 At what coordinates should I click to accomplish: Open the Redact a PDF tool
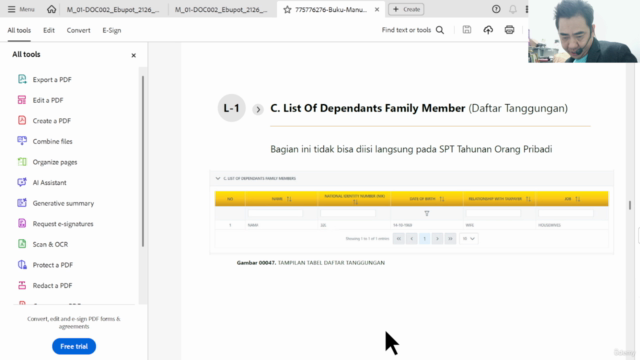(x=52, y=285)
